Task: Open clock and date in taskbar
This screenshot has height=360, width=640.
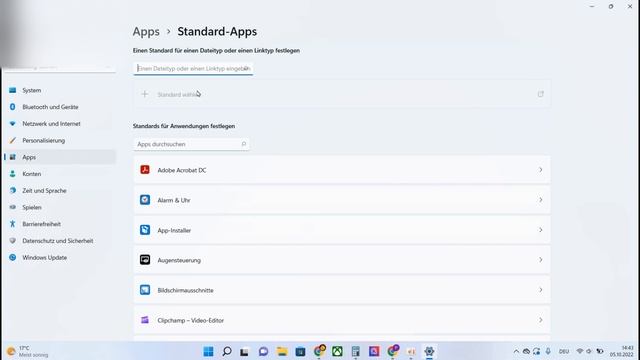Action: (622, 351)
